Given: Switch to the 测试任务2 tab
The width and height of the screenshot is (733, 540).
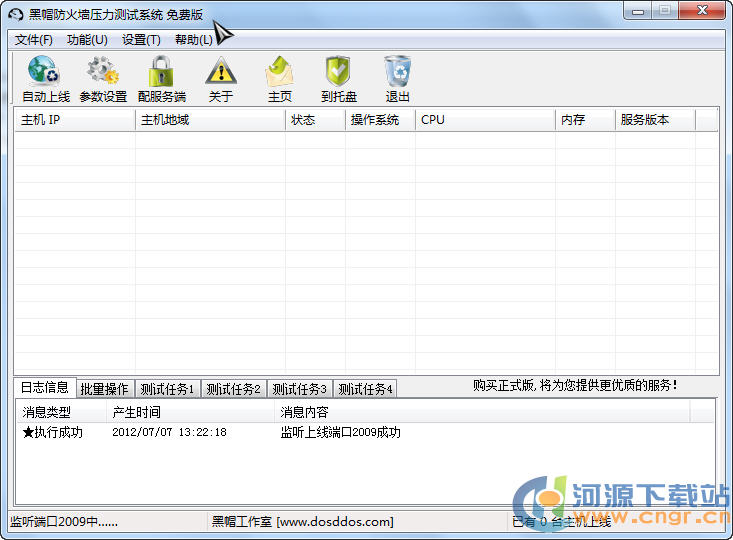Looking at the screenshot, I should (233, 389).
